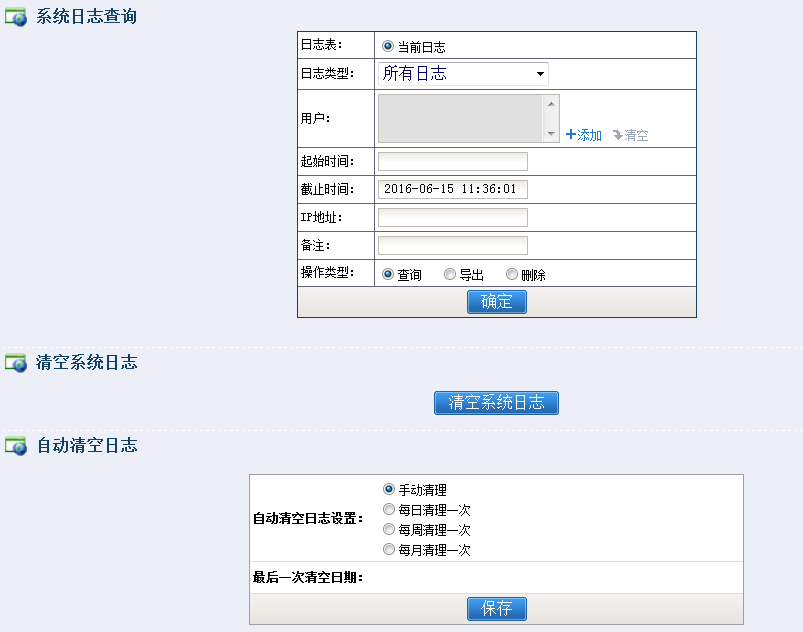This screenshot has height=632, width=803.
Task: Click the 日志类型: label
Action: [327, 74]
